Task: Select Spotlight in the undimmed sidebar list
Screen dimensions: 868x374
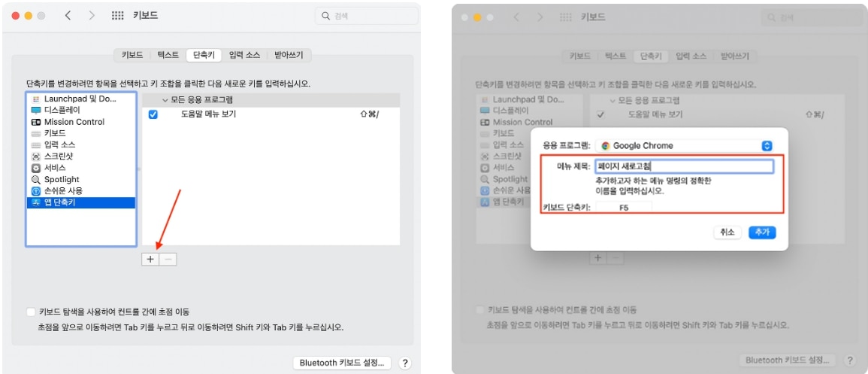Action: [61, 180]
